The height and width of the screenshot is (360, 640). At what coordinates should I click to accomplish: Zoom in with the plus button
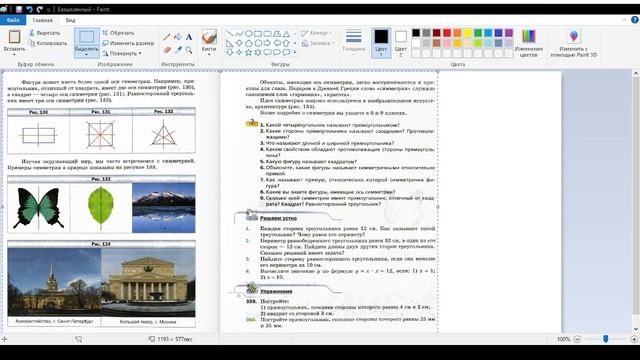click(634, 339)
